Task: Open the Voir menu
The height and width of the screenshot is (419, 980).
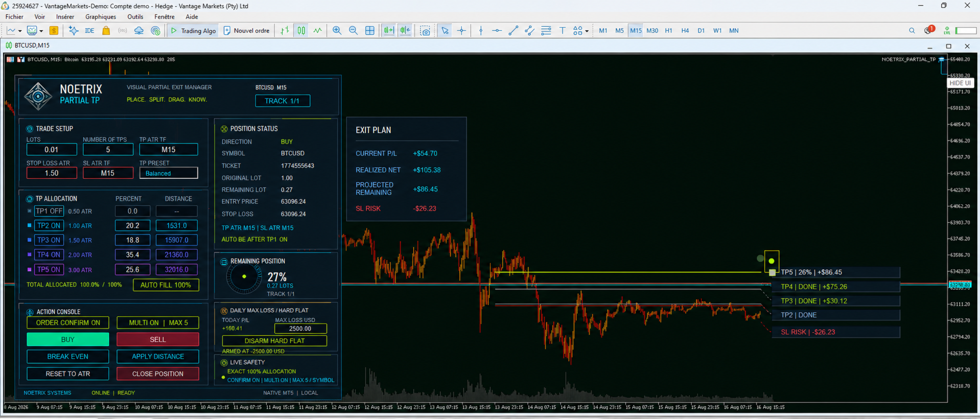Action: click(x=39, y=17)
